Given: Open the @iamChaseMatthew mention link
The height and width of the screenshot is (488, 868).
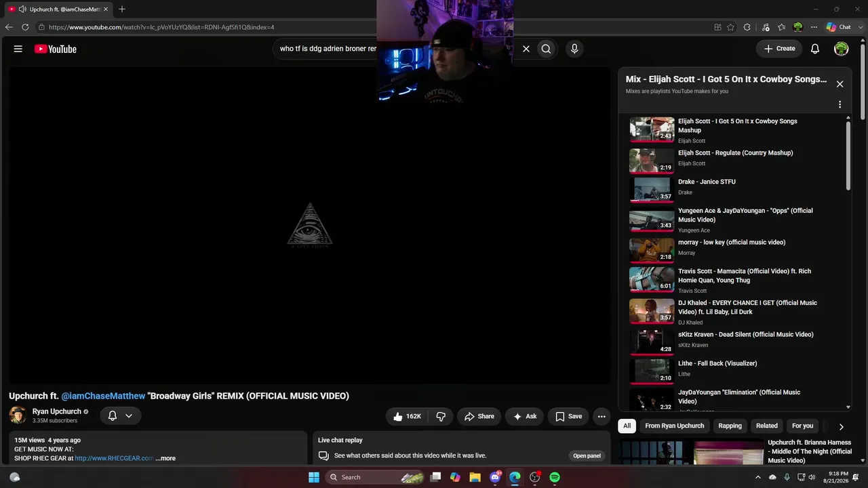Looking at the screenshot, I should coord(103,396).
